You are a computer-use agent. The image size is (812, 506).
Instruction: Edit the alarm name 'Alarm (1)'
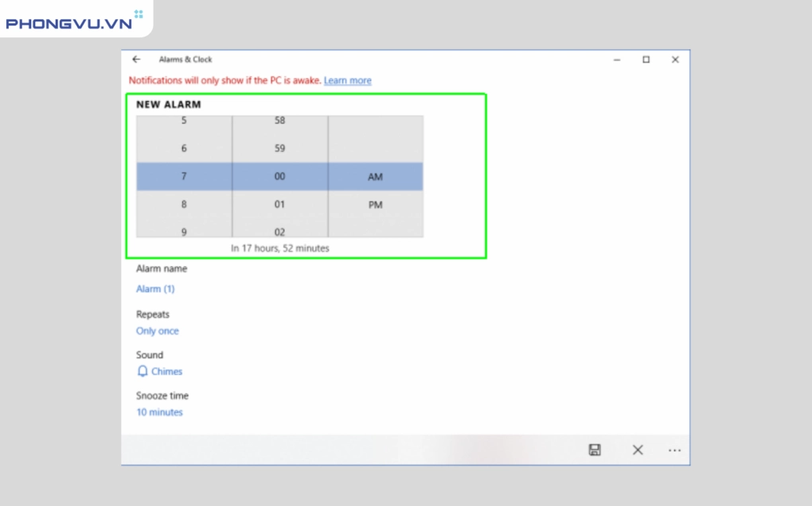click(155, 289)
